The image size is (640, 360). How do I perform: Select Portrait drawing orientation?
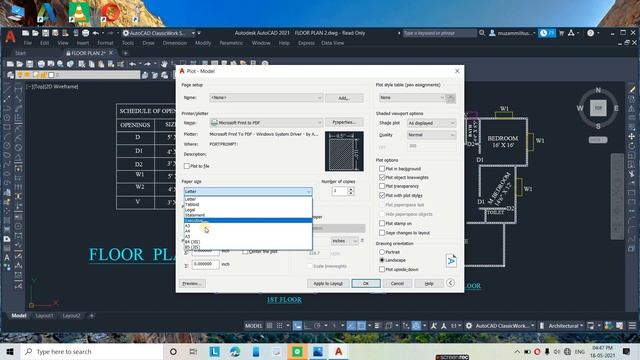coord(382,252)
